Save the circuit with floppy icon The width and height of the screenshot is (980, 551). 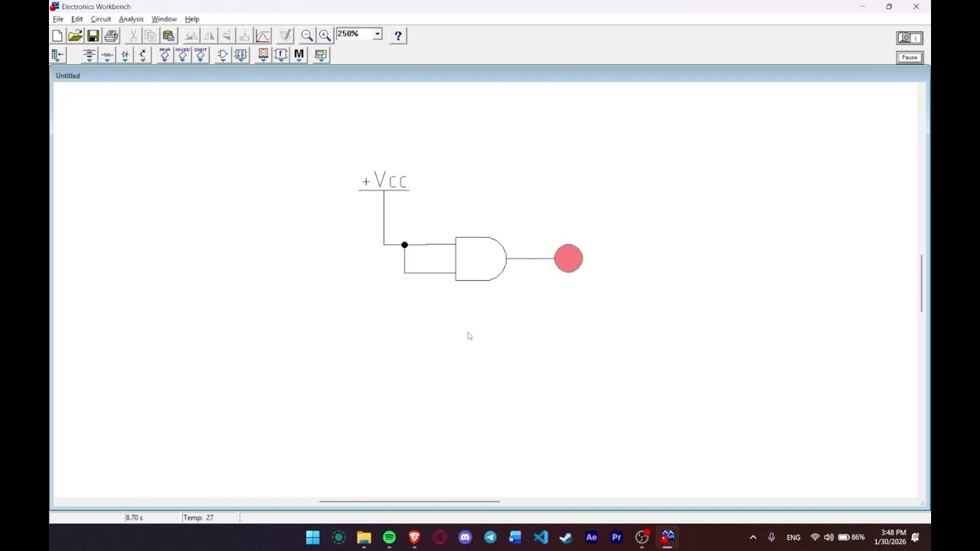[x=93, y=35]
